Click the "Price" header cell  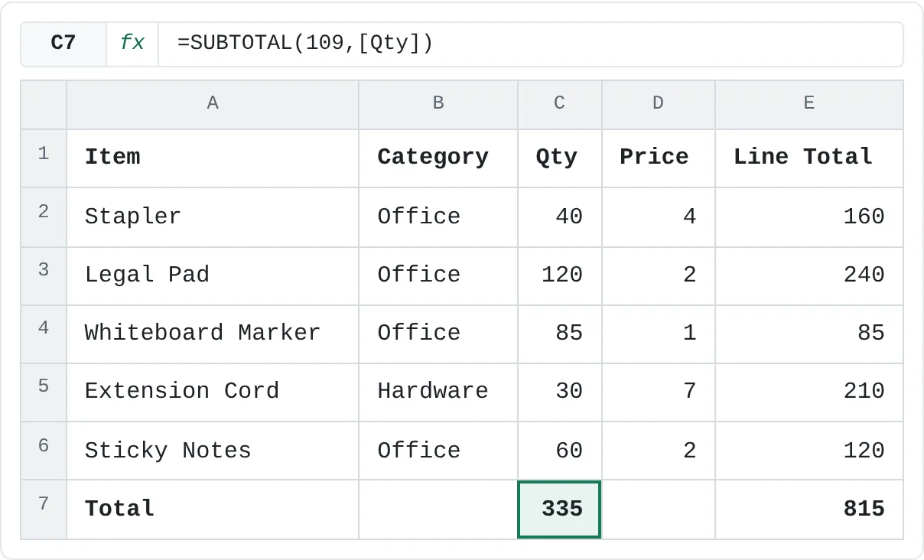click(659, 158)
